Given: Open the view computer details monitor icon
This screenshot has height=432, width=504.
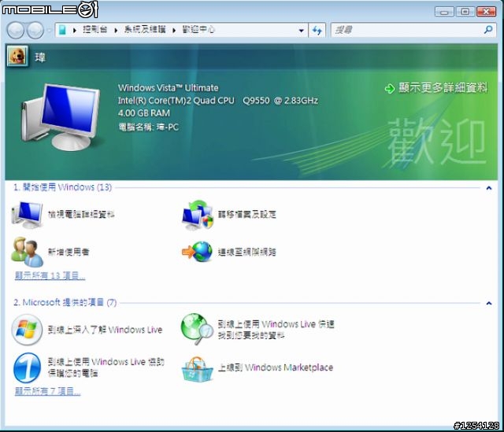Looking at the screenshot, I should 27,215.
